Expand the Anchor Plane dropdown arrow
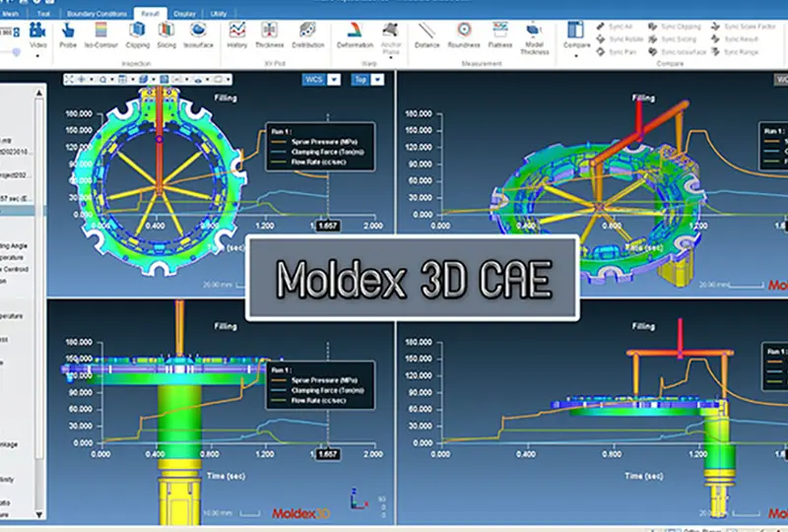The image size is (788, 532). tap(390, 58)
